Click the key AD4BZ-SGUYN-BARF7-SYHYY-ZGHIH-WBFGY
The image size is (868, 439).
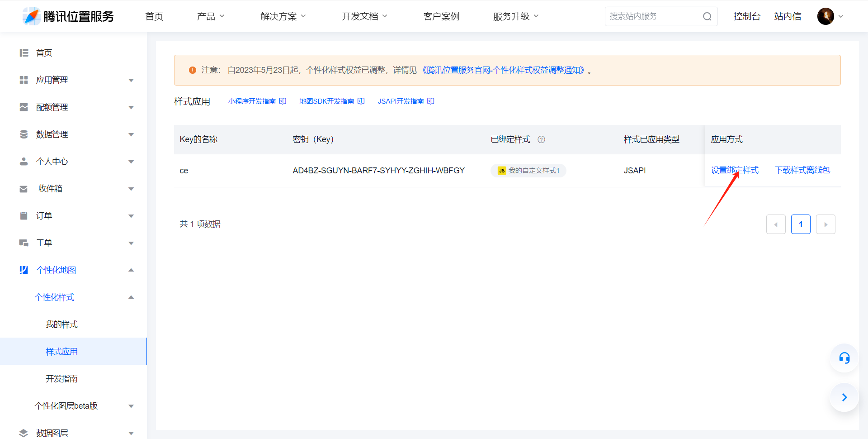[378, 171]
